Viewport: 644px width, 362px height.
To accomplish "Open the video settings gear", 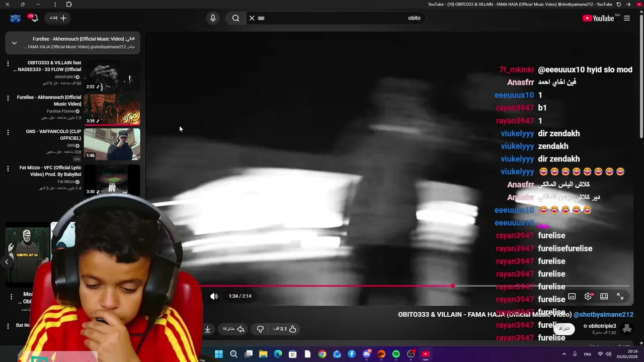I will (x=588, y=297).
